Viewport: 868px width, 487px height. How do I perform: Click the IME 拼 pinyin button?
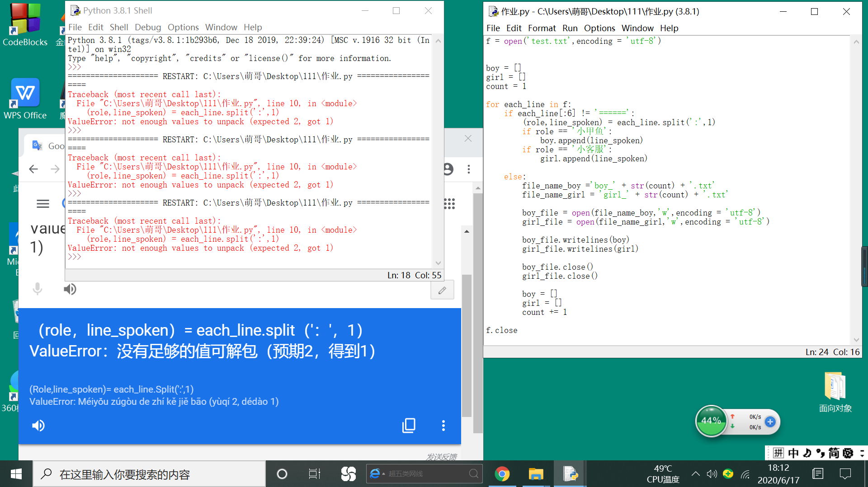(778, 453)
